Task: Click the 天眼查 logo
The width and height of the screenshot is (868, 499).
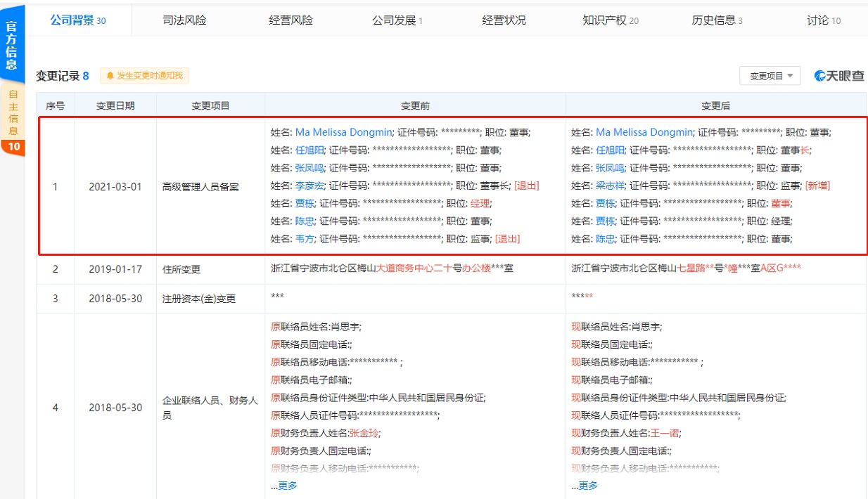Action: (839, 76)
